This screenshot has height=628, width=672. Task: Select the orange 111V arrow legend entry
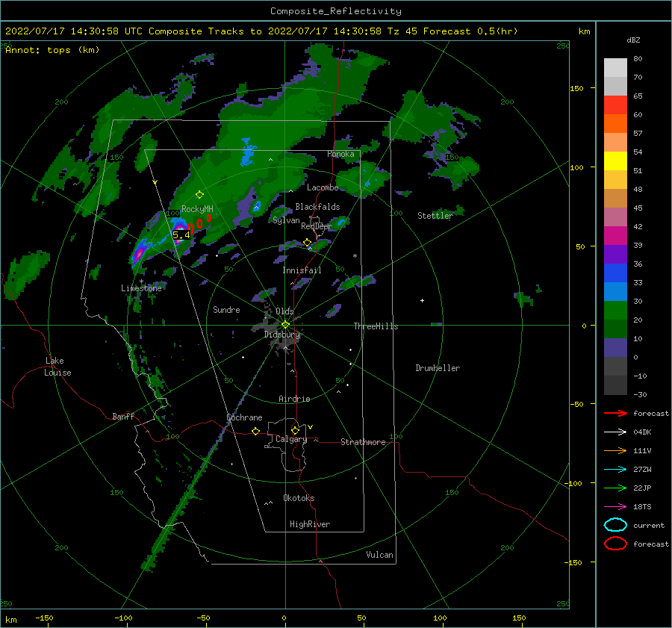[x=615, y=450]
